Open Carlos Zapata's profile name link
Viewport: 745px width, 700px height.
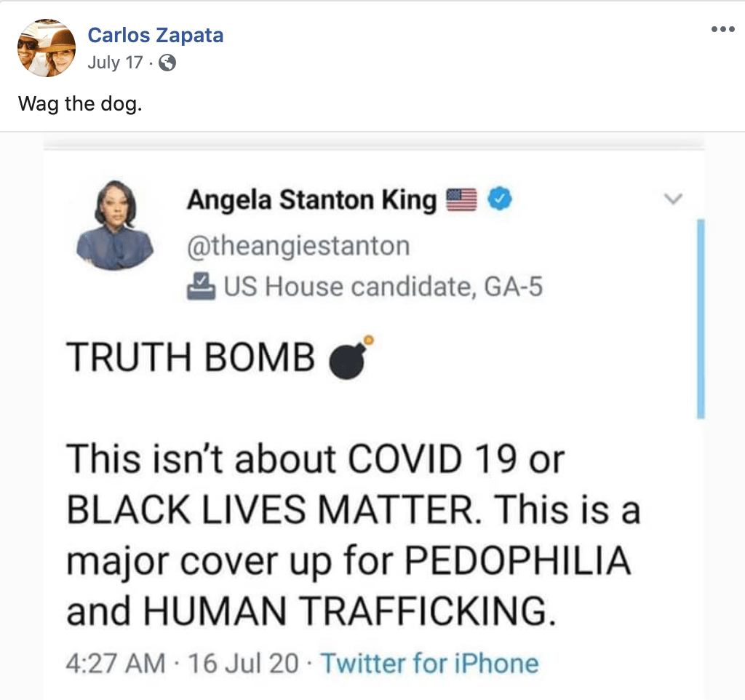[156, 35]
